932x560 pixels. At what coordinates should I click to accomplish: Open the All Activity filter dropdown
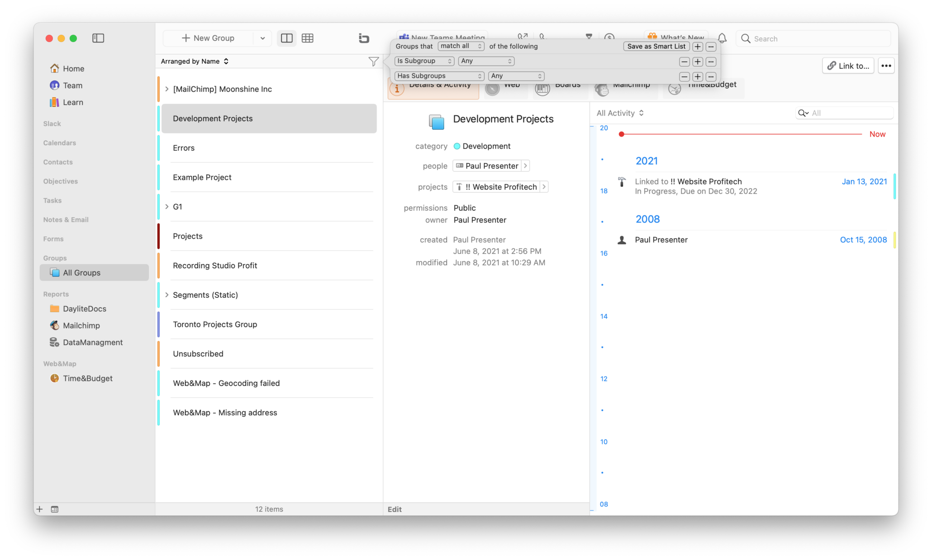620,113
